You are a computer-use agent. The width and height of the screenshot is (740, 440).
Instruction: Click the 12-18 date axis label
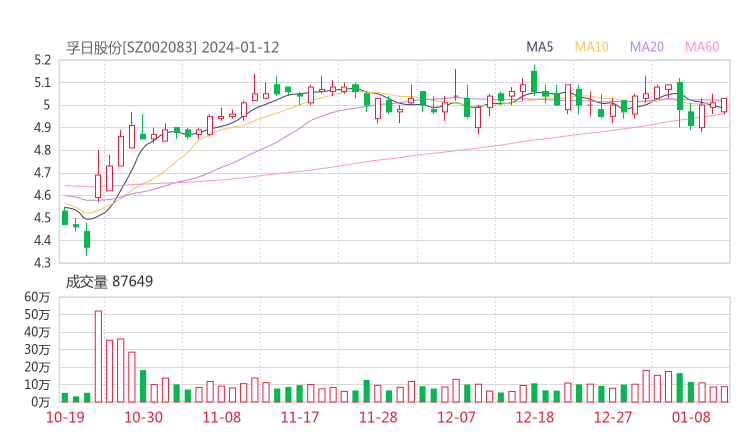coord(535,417)
